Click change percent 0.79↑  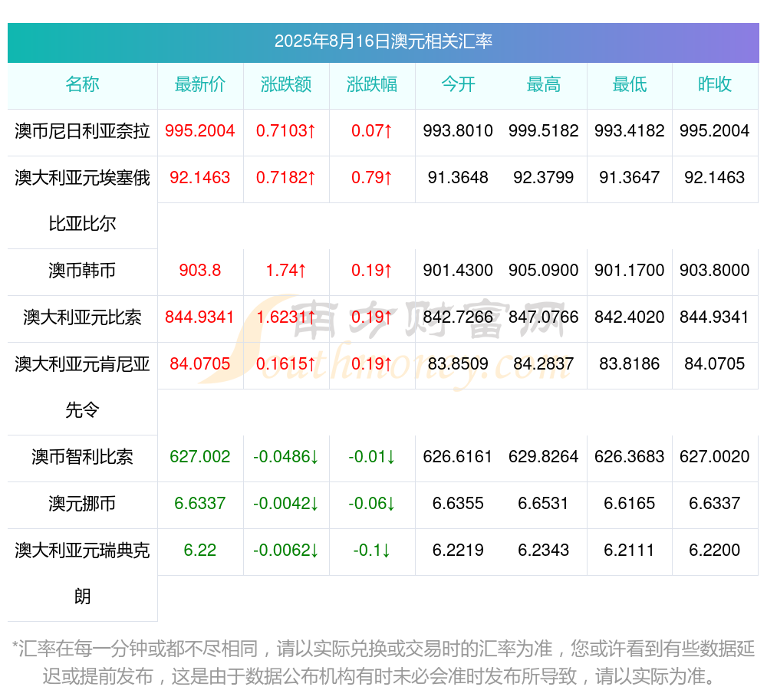click(372, 177)
